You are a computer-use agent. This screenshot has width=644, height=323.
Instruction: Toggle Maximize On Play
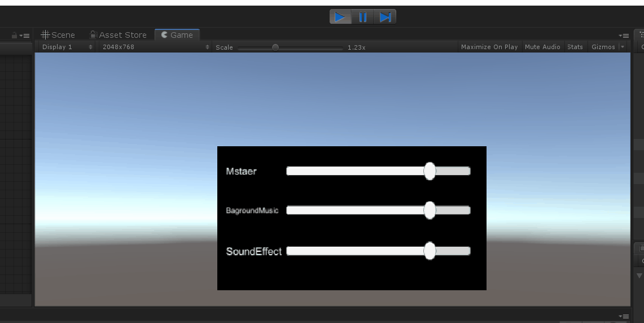click(x=489, y=47)
